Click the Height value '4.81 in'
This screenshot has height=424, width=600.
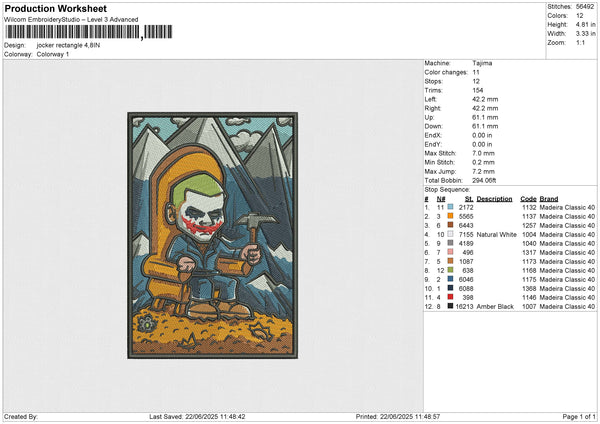pos(585,24)
